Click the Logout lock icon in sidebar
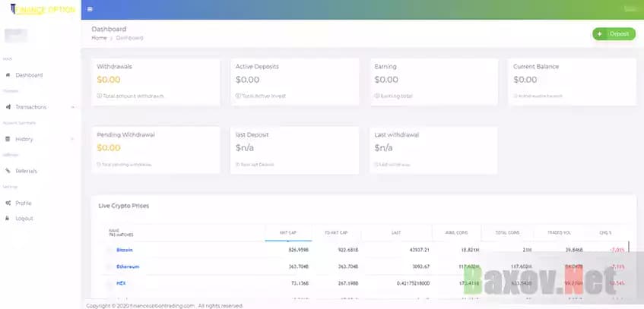 tap(8, 218)
